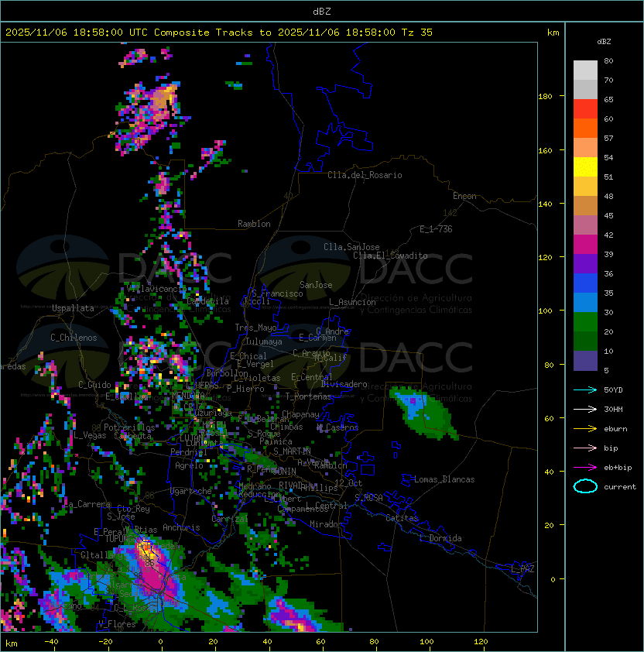
Task: Click the yellow eburn arrow legend icon
Action: (585, 429)
